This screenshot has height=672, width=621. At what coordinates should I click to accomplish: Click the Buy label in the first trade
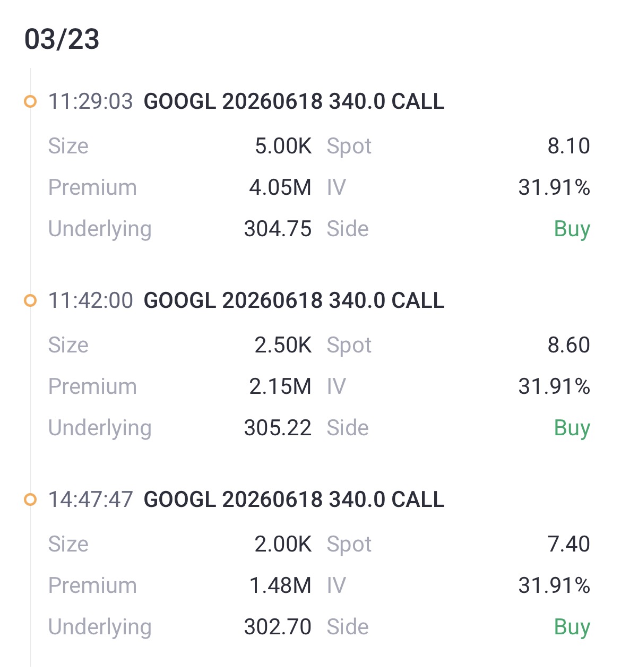click(572, 229)
